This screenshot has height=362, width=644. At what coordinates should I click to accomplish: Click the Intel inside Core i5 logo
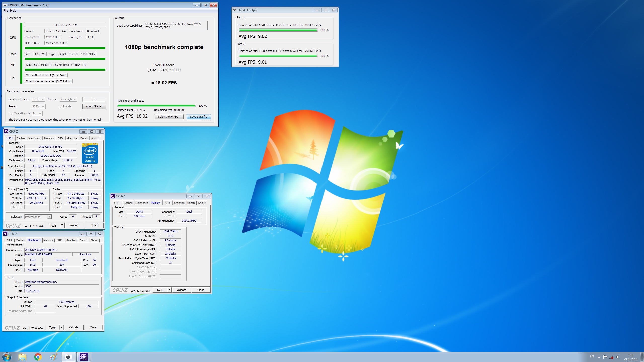[90, 153]
